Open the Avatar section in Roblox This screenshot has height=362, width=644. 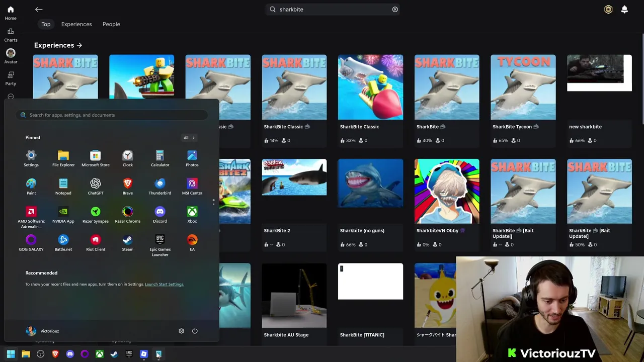click(11, 56)
